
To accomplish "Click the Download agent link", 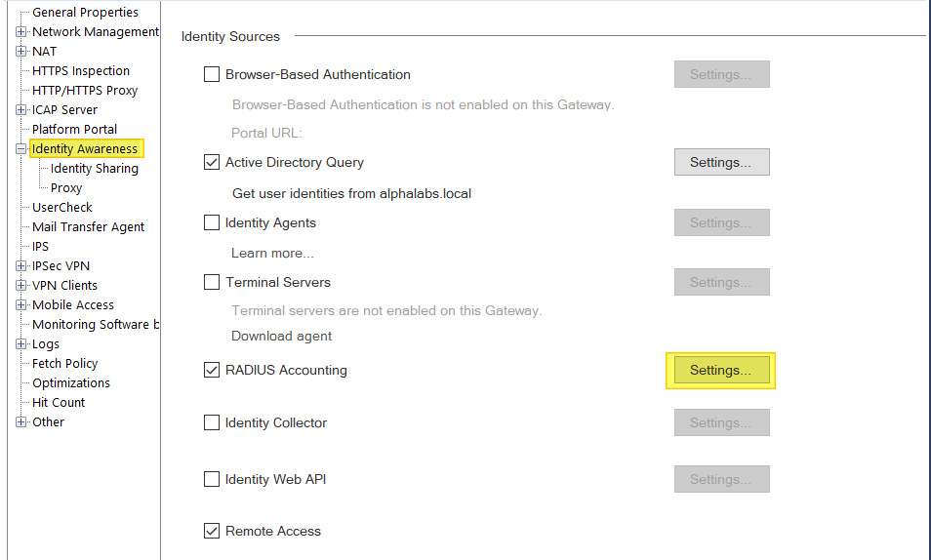I will click(x=281, y=336).
